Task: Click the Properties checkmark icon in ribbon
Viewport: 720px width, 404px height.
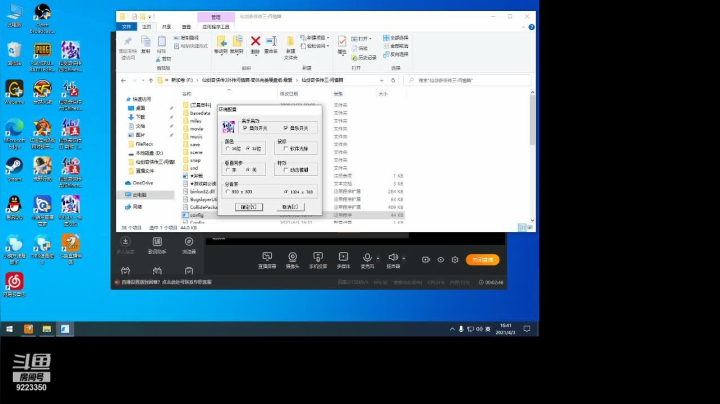Action: (342, 41)
